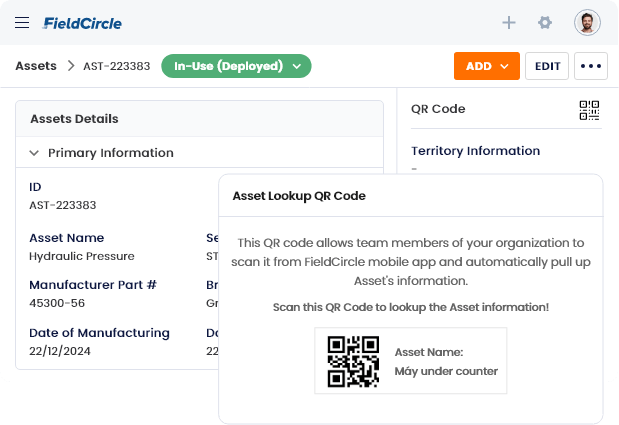Image resolution: width=619 pixels, height=425 pixels.
Task: Click the ID value AST-223383
Action: [62, 205]
